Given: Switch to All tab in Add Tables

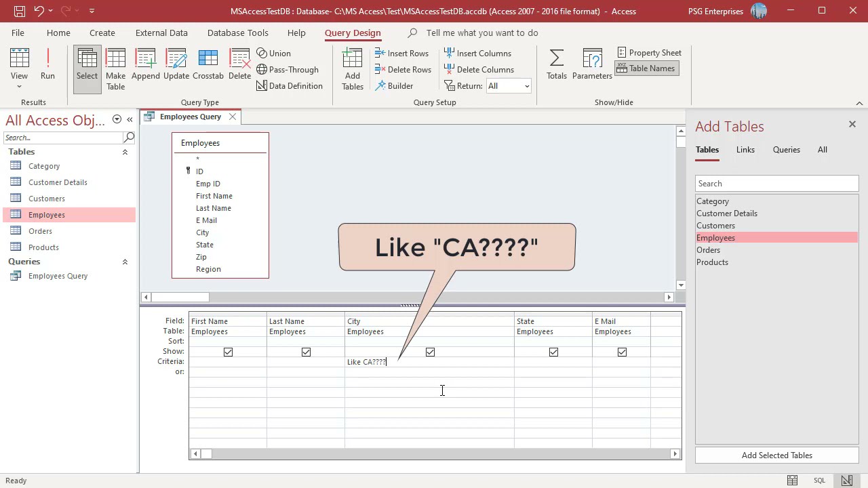Looking at the screenshot, I should [x=822, y=150].
